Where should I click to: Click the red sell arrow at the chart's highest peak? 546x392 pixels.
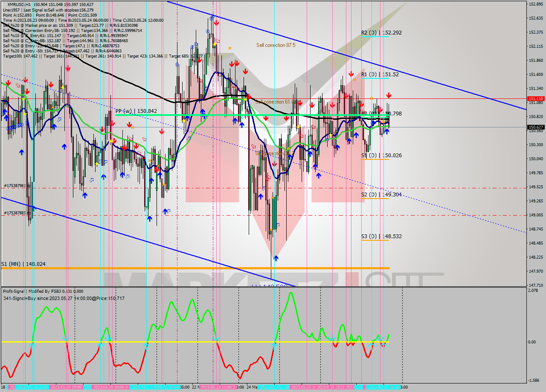(x=217, y=23)
